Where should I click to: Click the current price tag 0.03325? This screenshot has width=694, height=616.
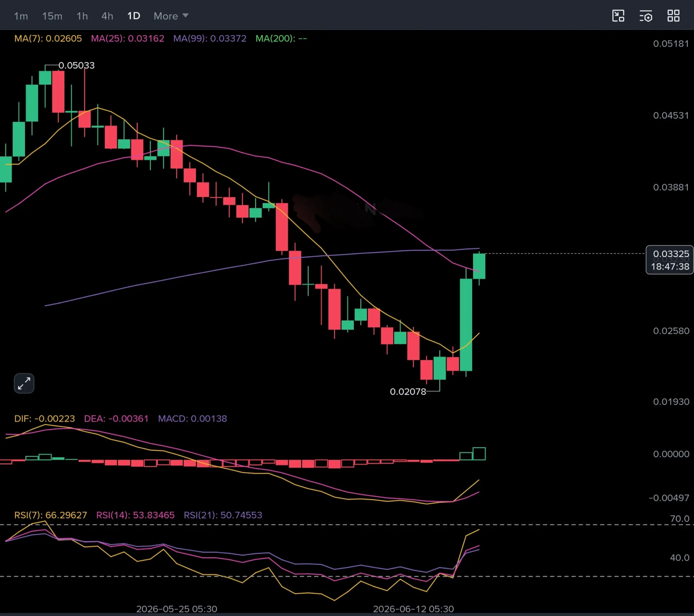[x=670, y=260]
